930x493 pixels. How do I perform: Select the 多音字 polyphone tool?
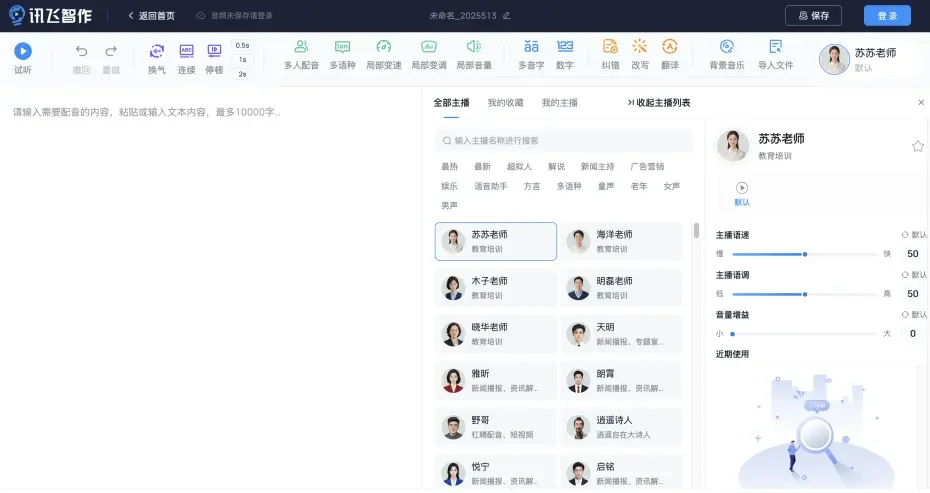pyautogui.click(x=531, y=56)
